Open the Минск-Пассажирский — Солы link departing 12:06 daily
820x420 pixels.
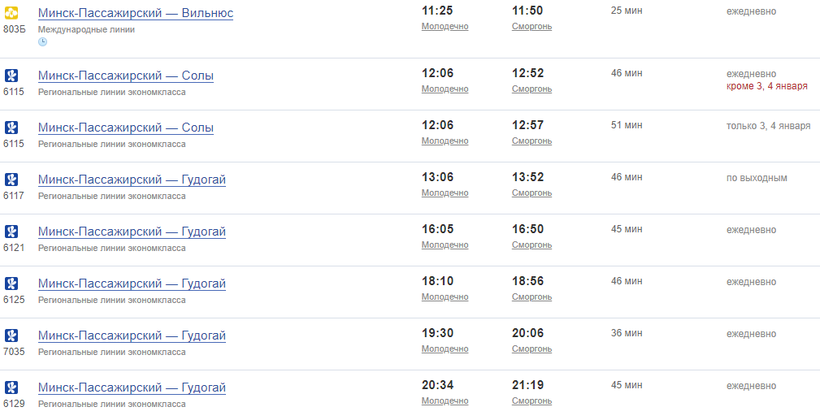tap(126, 76)
